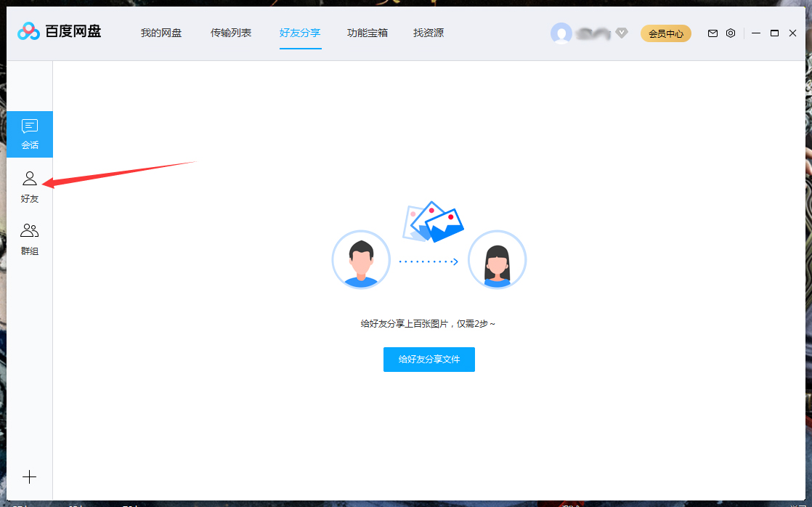The height and width of the screenshot is (507, 812).
Task: Expand the member badge dropdown beside the username
Action: 622,33
